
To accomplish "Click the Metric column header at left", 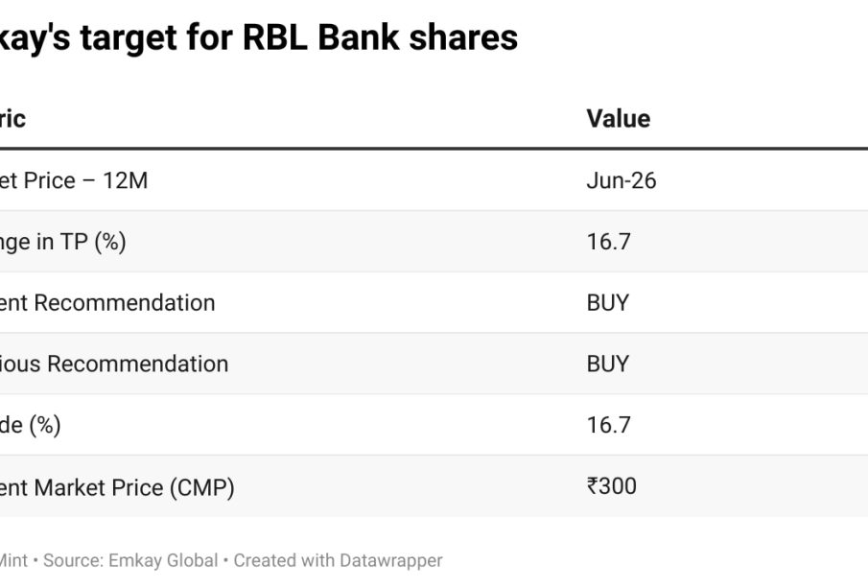I will tap(12, 119).
